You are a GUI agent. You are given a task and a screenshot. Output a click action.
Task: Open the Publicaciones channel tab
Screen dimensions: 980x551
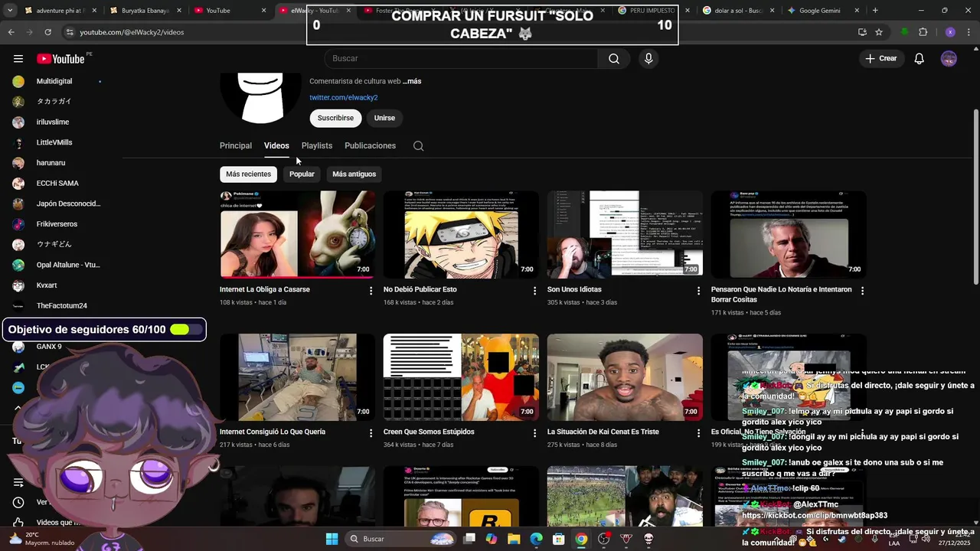coord(370,145)
